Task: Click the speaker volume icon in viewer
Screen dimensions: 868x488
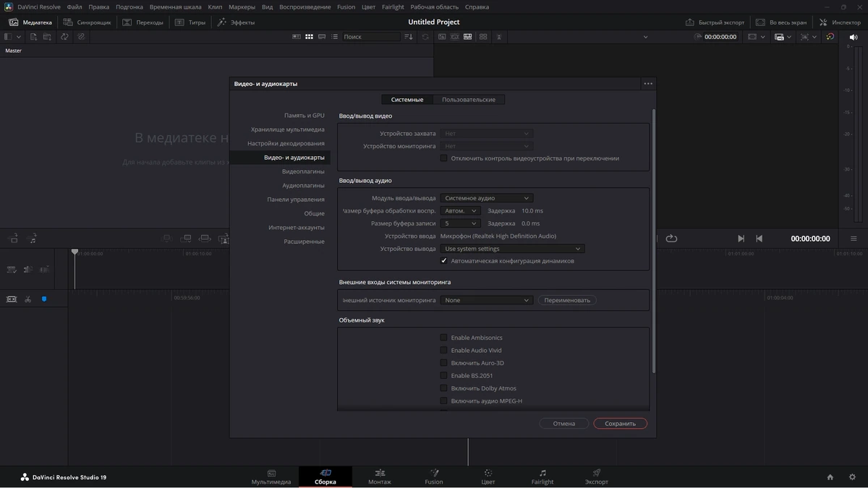Action: 854,37
